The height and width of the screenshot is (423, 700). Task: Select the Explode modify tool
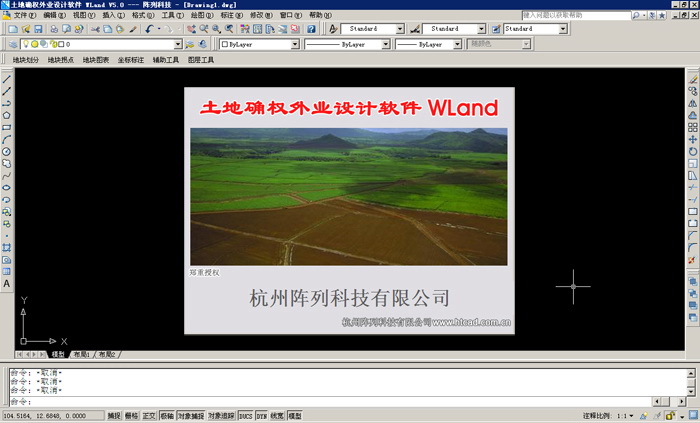692,260
